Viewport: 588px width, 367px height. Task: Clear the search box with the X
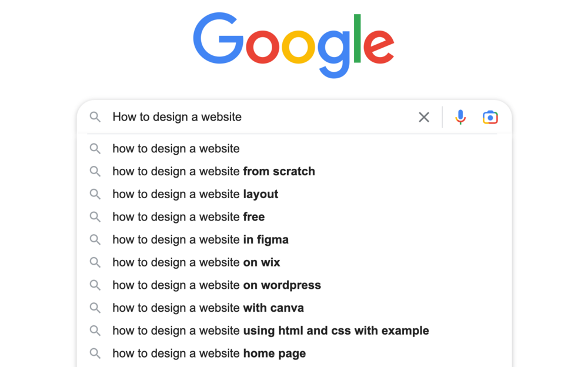click(424, 117)
